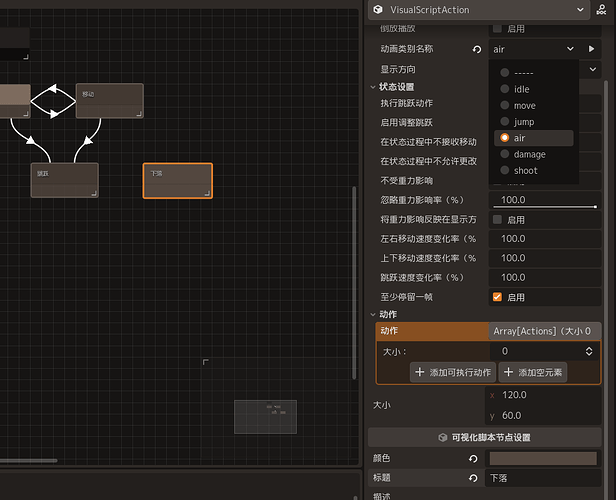Open the inspector tools icon at top right
This screenshot has width=616, height=500.
coord(601,9)
